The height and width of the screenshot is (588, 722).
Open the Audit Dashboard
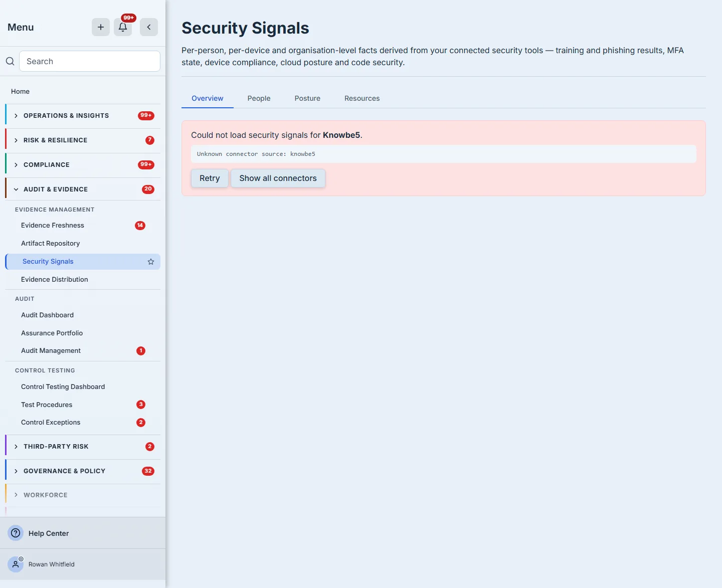click(x=83, y=315)
